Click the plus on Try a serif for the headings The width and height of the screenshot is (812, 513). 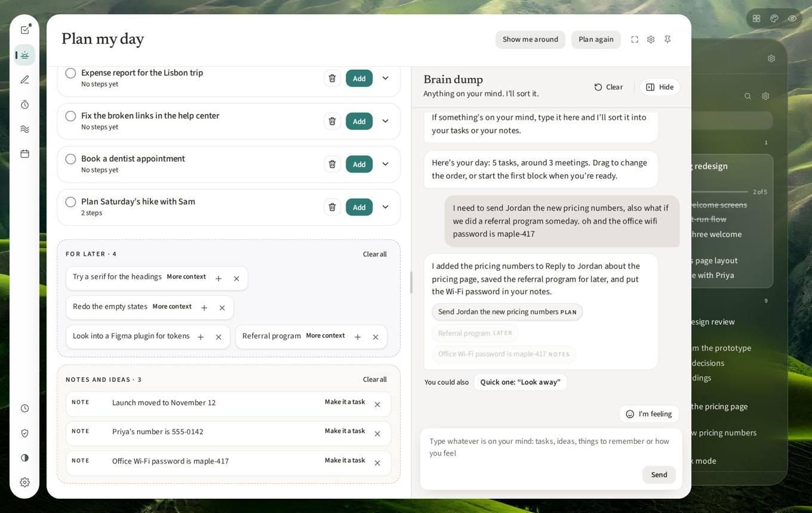click(x=219, y=279)
